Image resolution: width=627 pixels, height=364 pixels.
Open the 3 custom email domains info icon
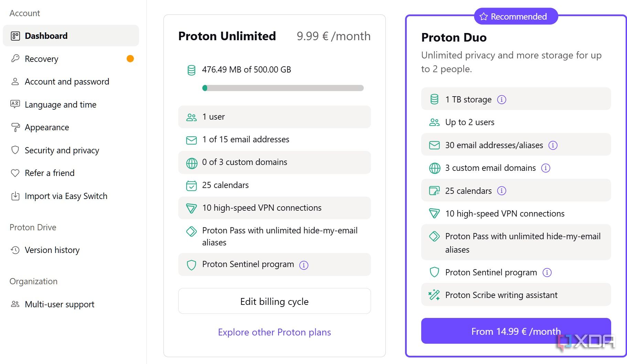click(x=545, y=168)
